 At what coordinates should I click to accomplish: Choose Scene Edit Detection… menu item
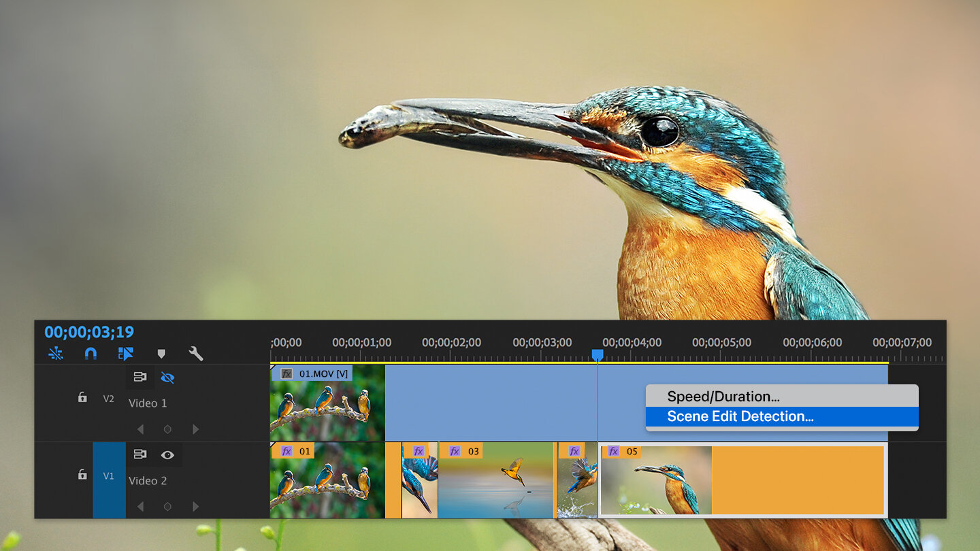click(x=782, y=417)
